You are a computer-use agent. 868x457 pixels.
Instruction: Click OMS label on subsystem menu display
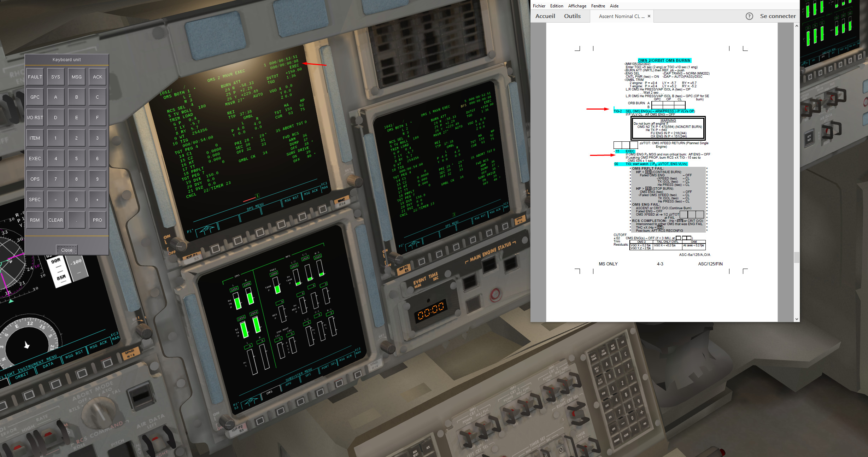pos(269,392)
